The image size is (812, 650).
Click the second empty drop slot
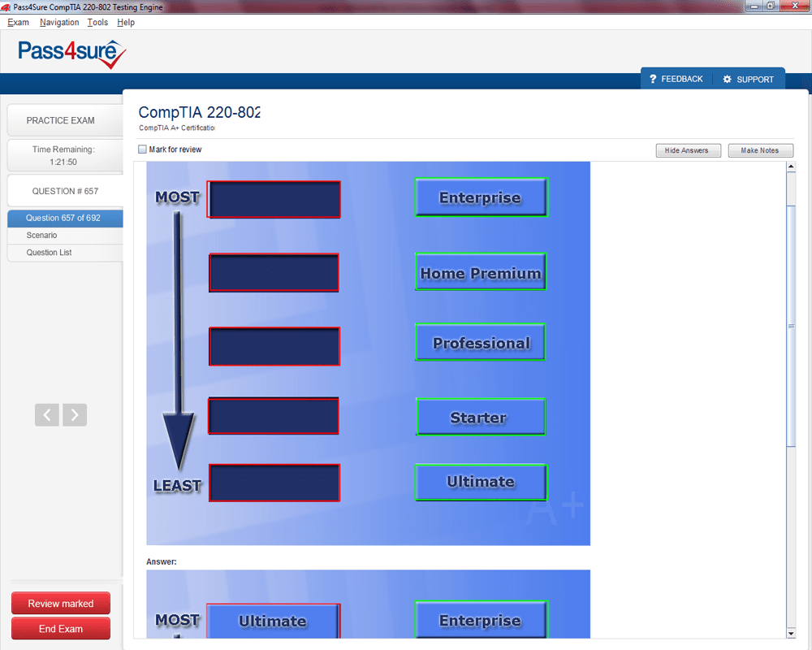[x=274, y=273]
